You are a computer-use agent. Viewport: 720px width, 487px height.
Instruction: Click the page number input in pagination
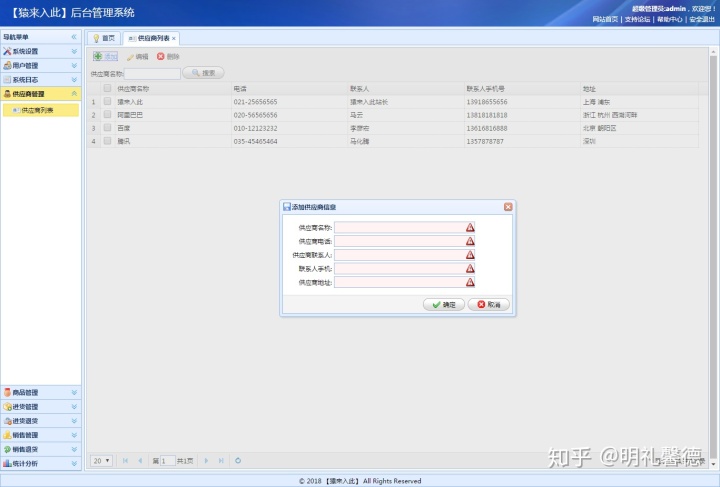[x=167, y=460]
